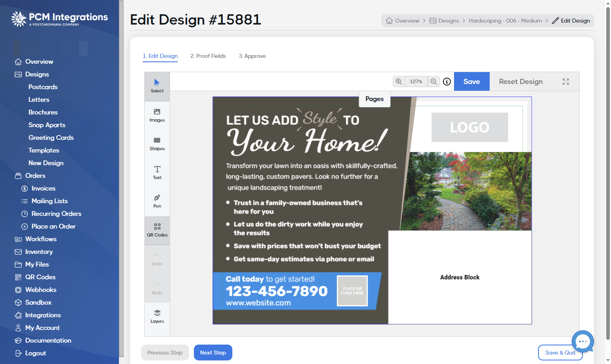Screen dimensions: 611x364
Task: Select the 123-456-7890 phone text
Action: (x=277, y=291)
